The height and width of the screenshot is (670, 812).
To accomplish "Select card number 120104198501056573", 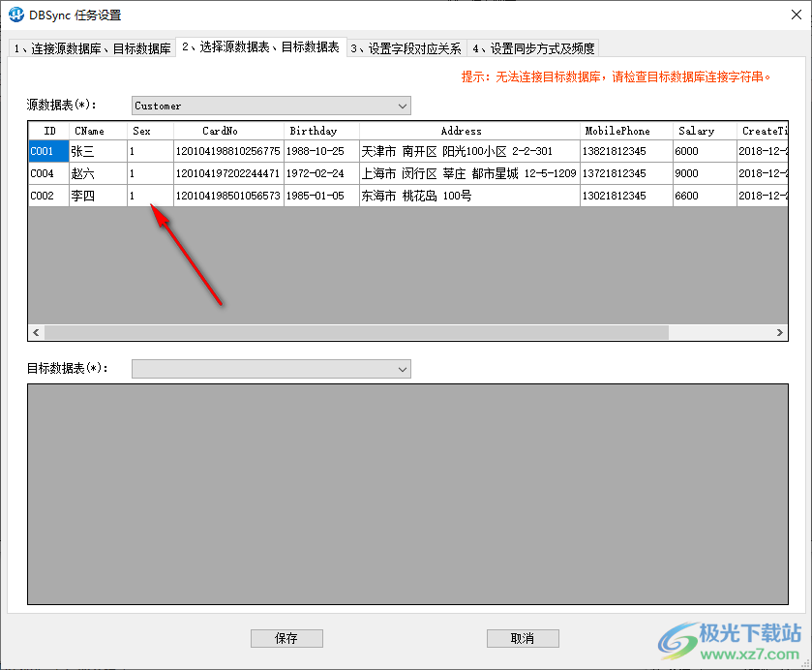I will (228, 196).
